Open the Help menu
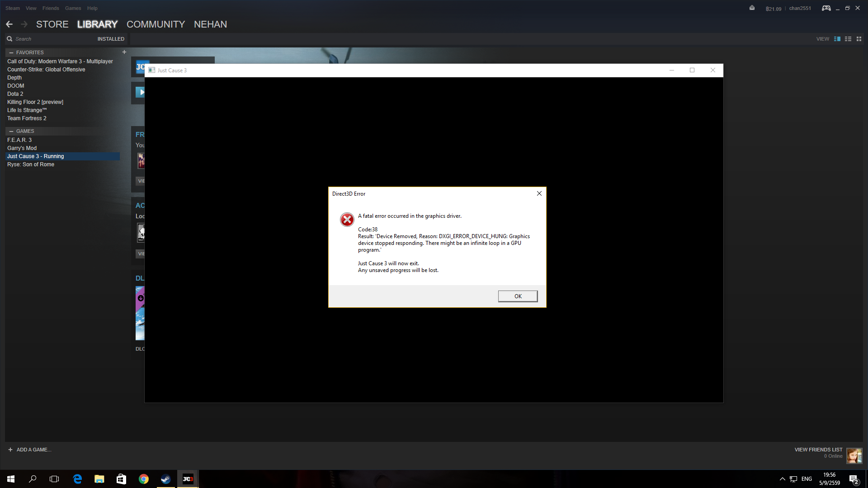 pos(92,8)
